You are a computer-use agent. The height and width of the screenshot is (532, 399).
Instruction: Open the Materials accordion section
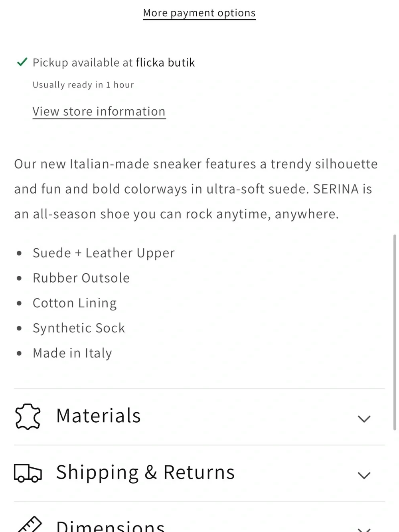click(199, 417)
